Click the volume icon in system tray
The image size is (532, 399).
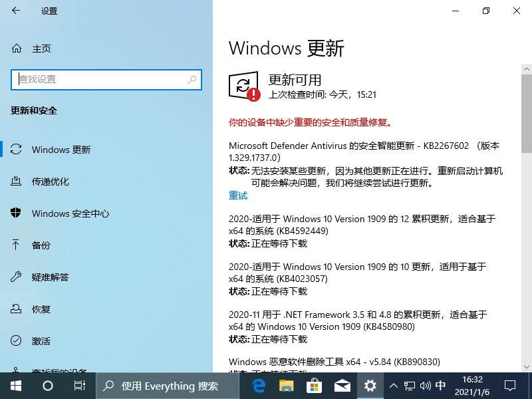pyautogui.click(x=426, y=386)
